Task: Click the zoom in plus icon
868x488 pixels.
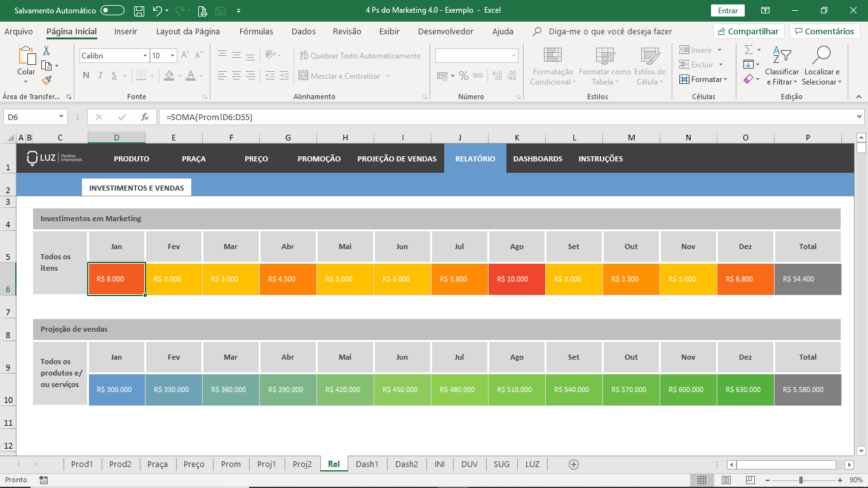Action: click(x=840, y=480)
